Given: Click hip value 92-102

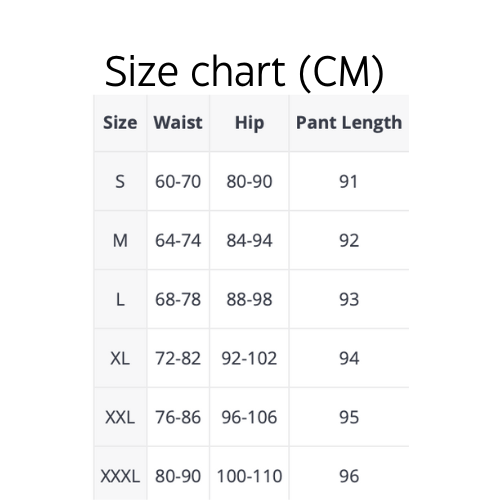Looking at the screenshot, I should [249, 359].
